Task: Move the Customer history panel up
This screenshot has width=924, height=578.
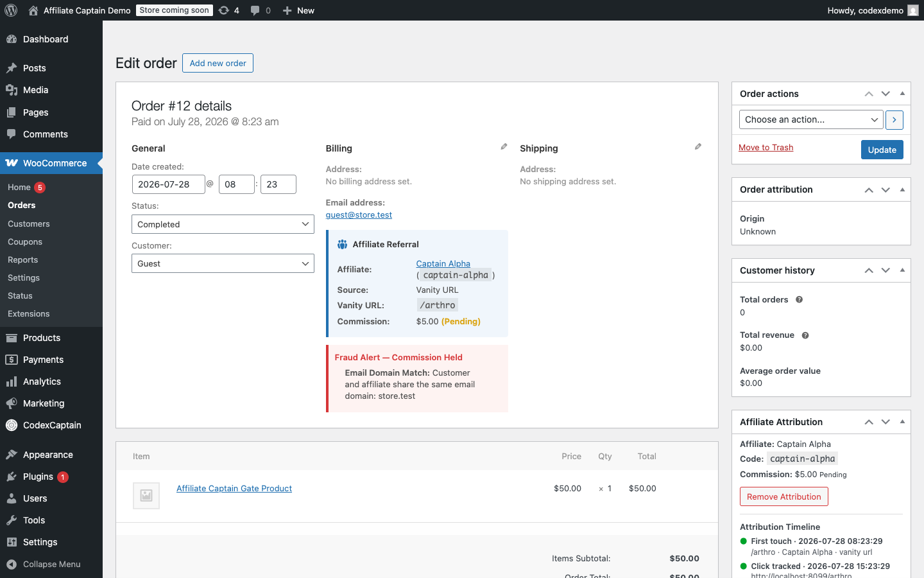Action: tap(869, 270)
